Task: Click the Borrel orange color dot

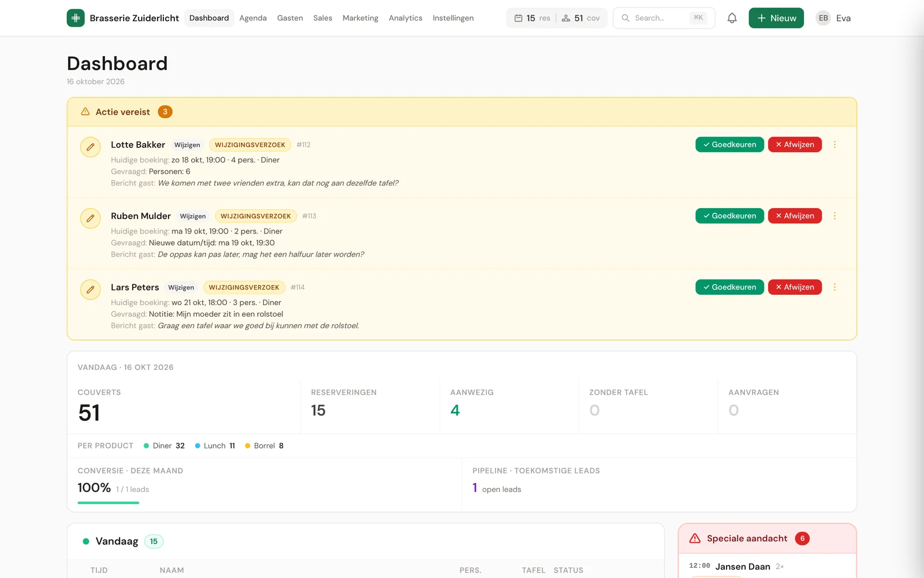Action: [x=248, y=446]
